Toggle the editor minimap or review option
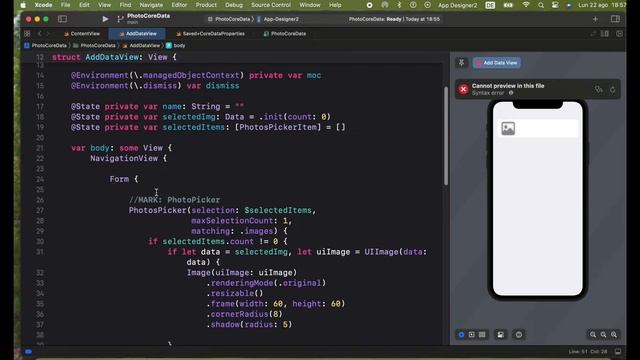Viewport: 640px width, 360px height. click(593, 33)
